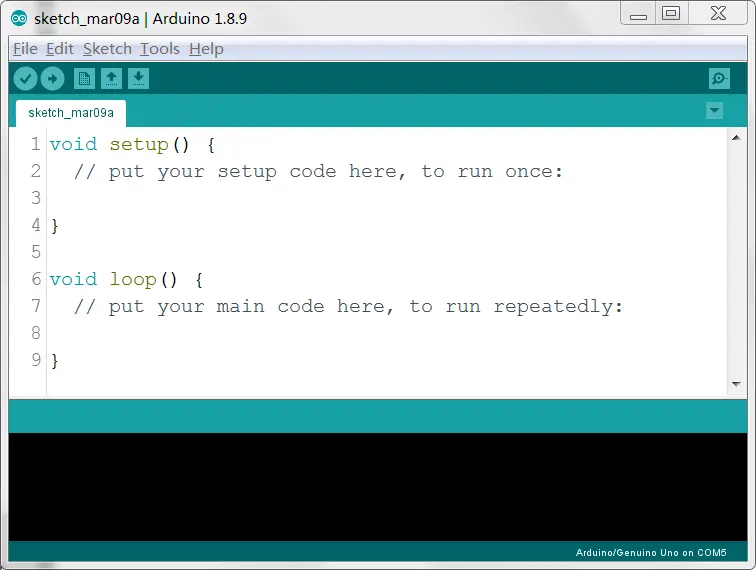Save the sketch with the down arrow icon

[x=138, y=79]
